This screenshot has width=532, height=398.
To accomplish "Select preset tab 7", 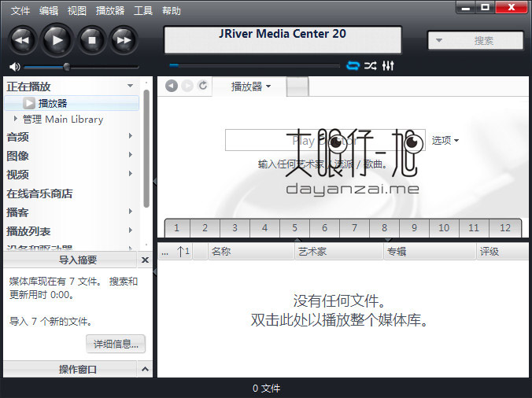I will pyautogui.click(x=354, y=228).
